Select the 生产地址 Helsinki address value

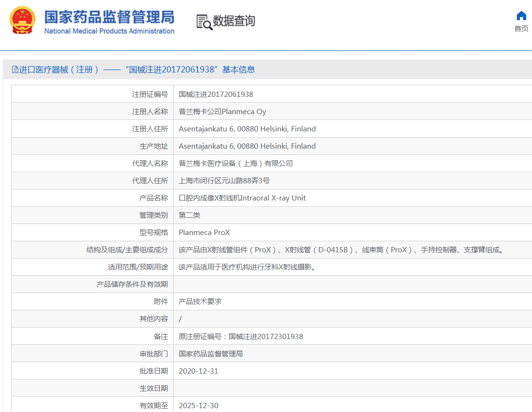tap(247, 146)
